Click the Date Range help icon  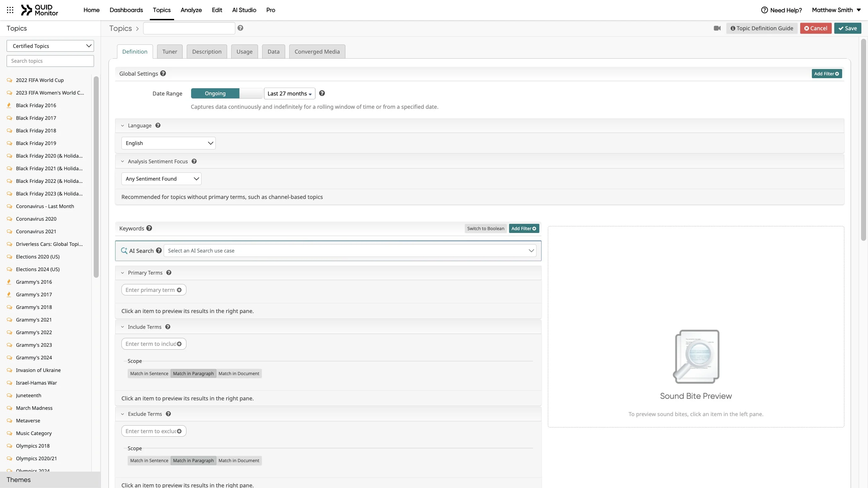[x=322, y=93]
